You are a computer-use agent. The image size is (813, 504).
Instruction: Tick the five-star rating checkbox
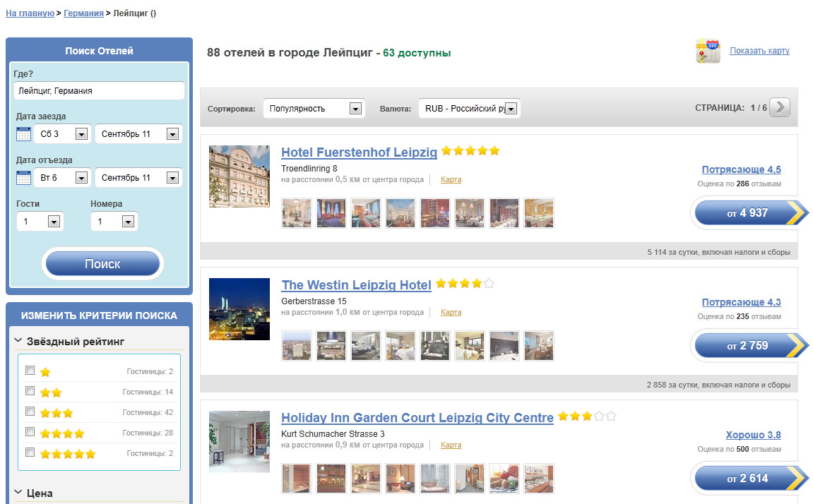tap(30, 452)
